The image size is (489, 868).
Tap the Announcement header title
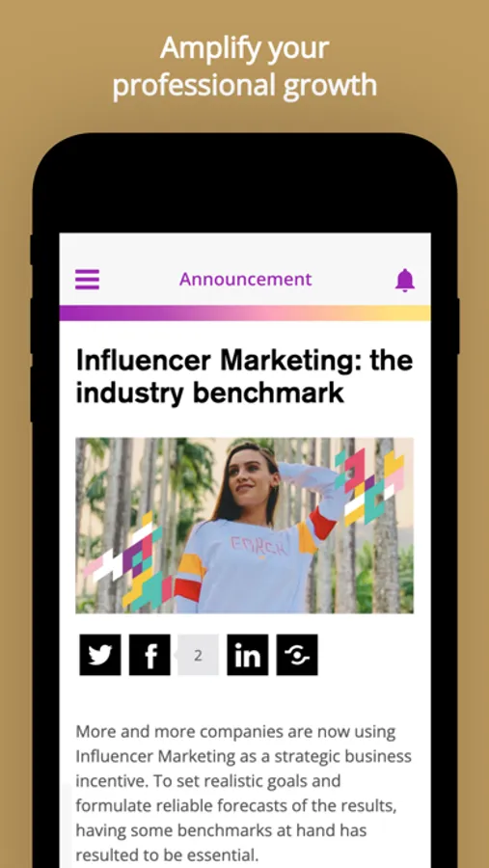pos(245,279)
